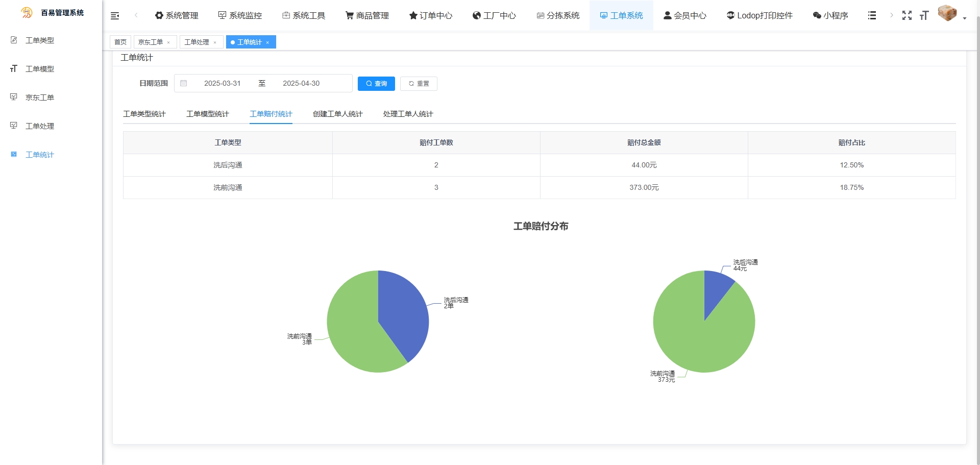Click the 工单类型 sidebar icon
This screenshot has width=980, height=465.
[14, 40]
